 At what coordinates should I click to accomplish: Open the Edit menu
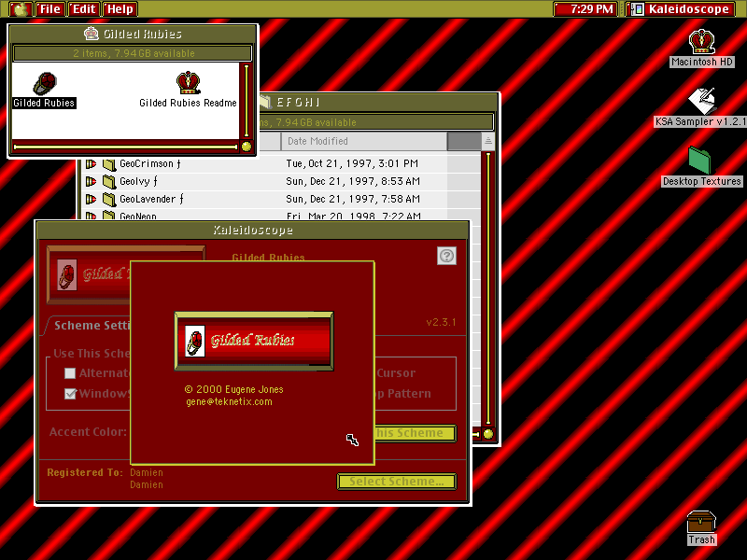(x=84, y=9)
